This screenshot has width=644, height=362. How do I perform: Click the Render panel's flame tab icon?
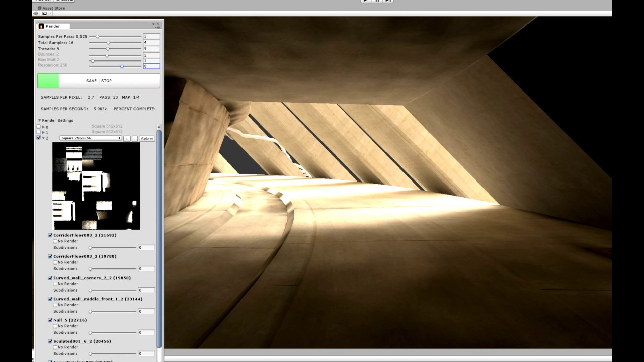pos(42,26)
